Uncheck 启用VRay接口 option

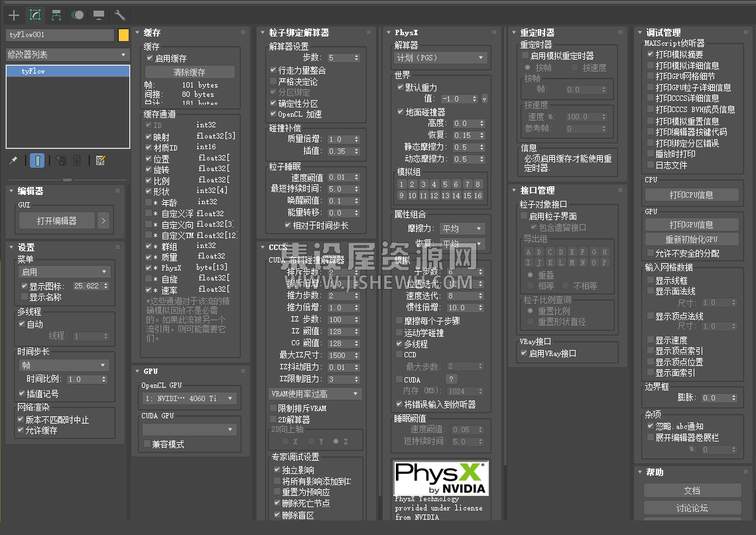coord(524,353)
